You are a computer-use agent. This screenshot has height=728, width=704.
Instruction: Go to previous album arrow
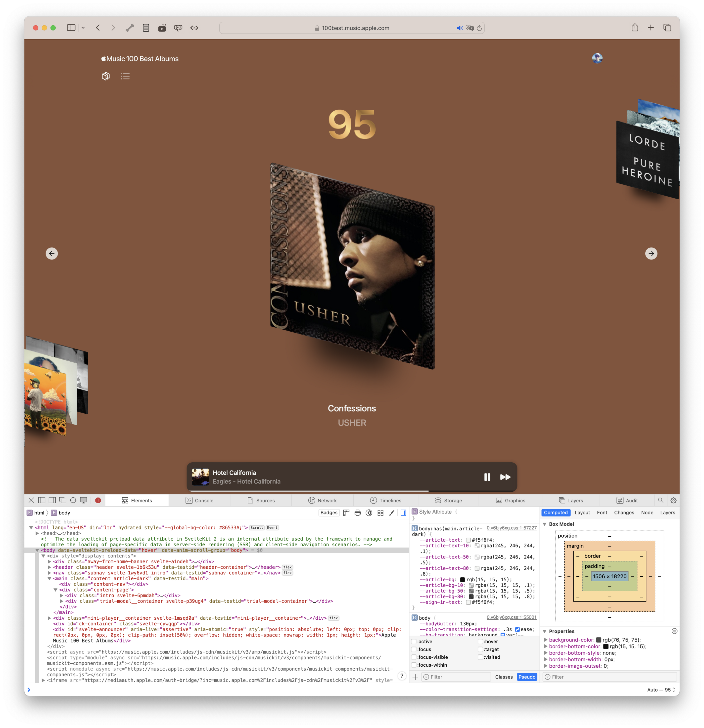pyautogui.click(x=52, y=253)
